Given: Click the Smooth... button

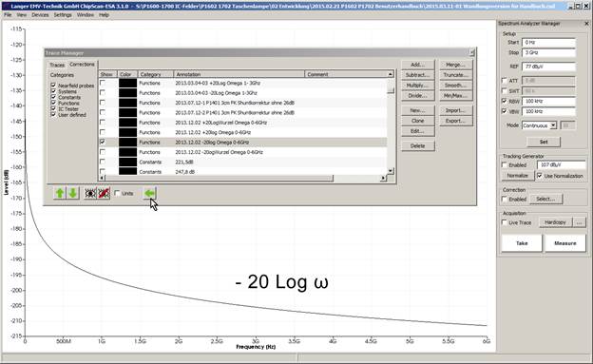Looking at the screenshot, I should [x=456, y=86].
